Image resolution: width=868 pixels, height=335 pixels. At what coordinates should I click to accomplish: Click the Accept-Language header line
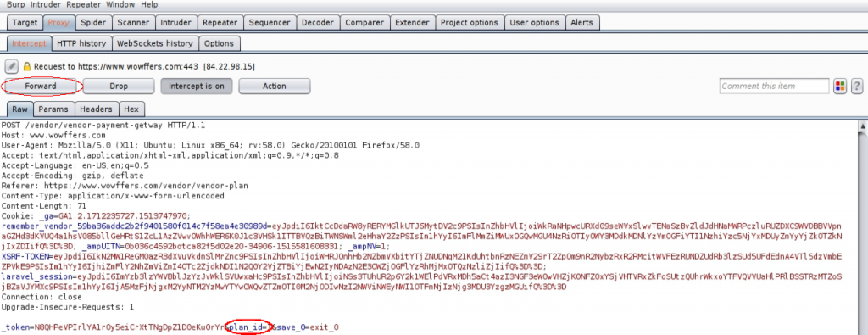click(x=75, y=165)
